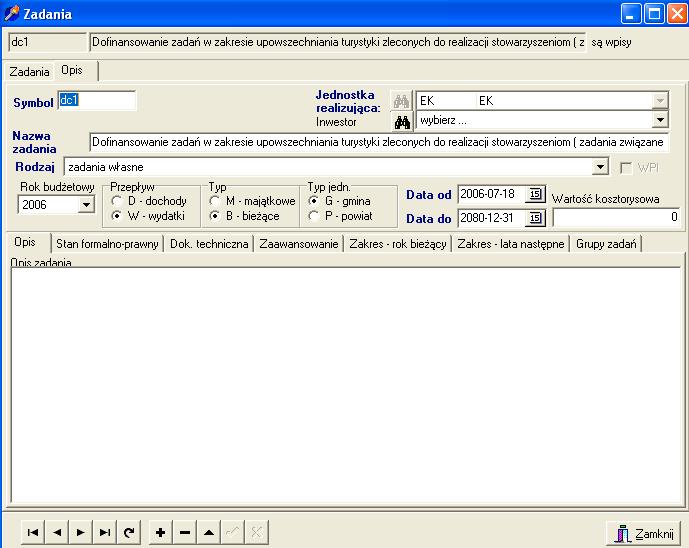Viewport: 689px width, 548px height.
Task: Open Zakres - lata następne tab
Action: pyautogui.click(x=511, y=243)
